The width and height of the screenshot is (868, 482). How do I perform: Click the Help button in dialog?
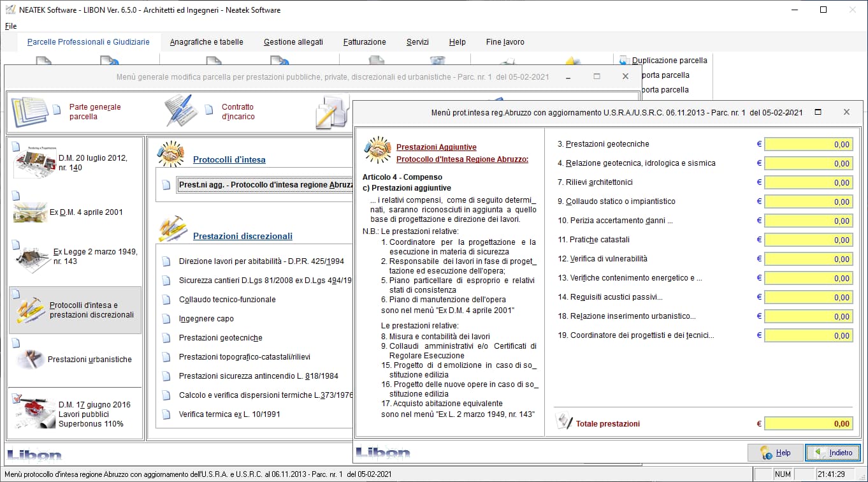point(775,453)
